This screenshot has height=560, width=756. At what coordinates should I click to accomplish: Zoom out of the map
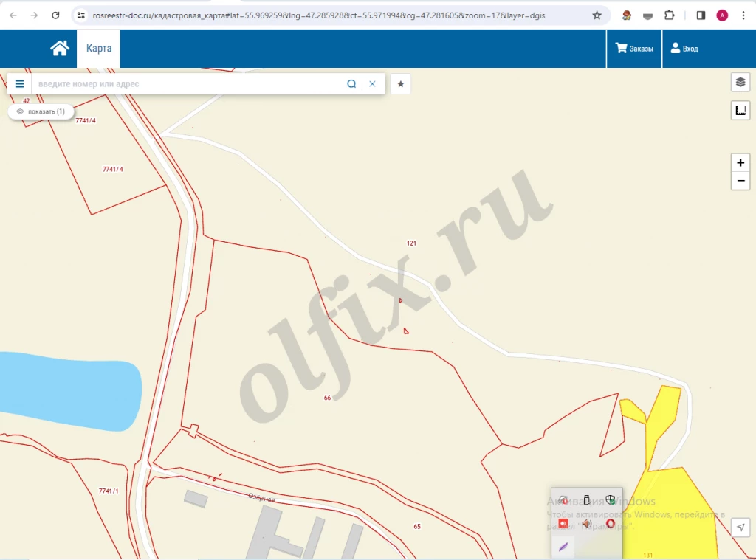(x=740, y=181)
